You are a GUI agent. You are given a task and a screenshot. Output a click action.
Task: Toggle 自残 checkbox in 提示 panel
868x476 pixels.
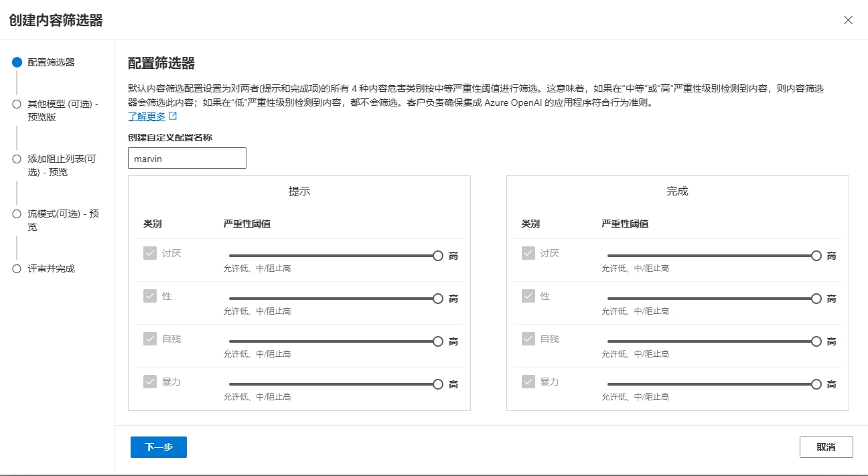click(150, 339)
